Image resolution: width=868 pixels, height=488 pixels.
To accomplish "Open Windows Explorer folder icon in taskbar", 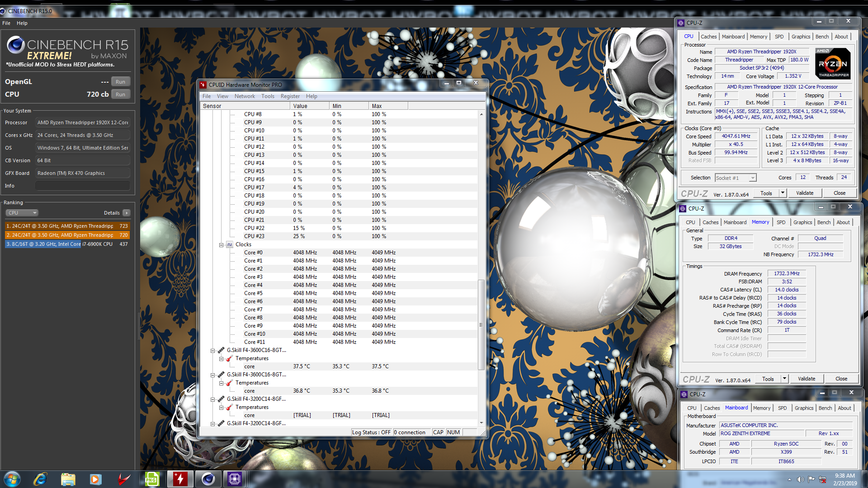I will click(68, 479).
